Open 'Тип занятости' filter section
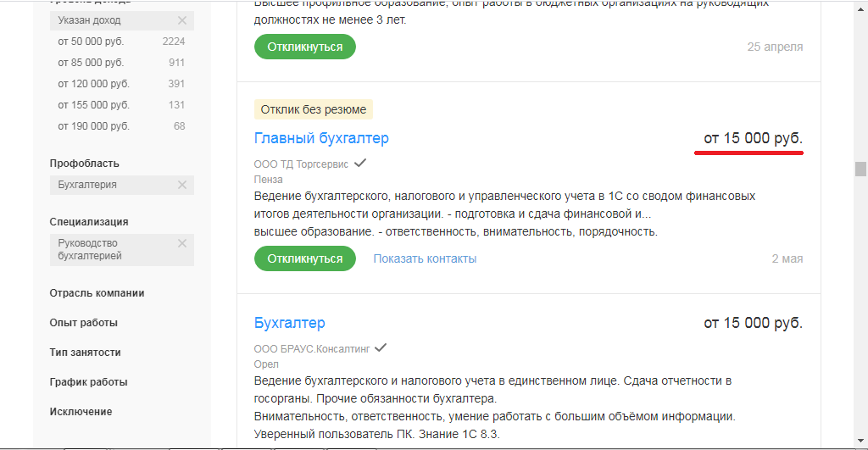 [86, 353]
